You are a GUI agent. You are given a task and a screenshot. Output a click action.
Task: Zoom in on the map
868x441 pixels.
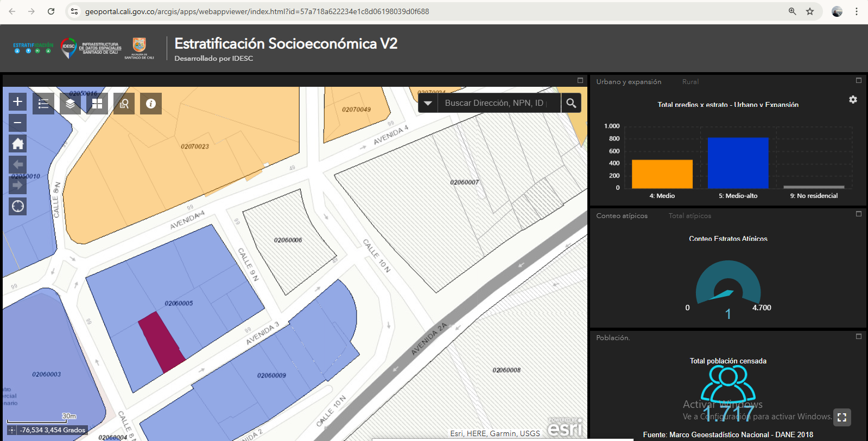17,101
